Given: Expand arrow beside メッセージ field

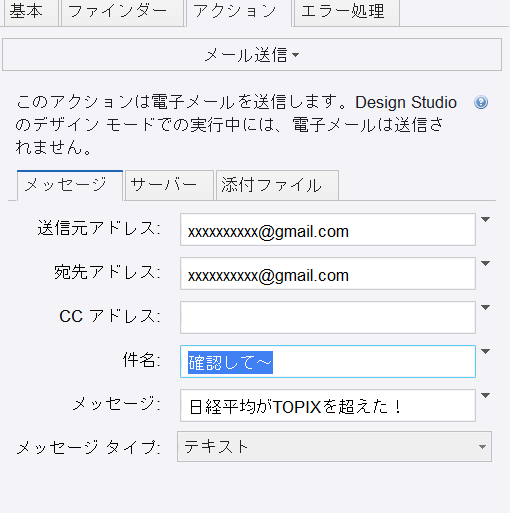Looking at the screenshot, I should point(486,396).
